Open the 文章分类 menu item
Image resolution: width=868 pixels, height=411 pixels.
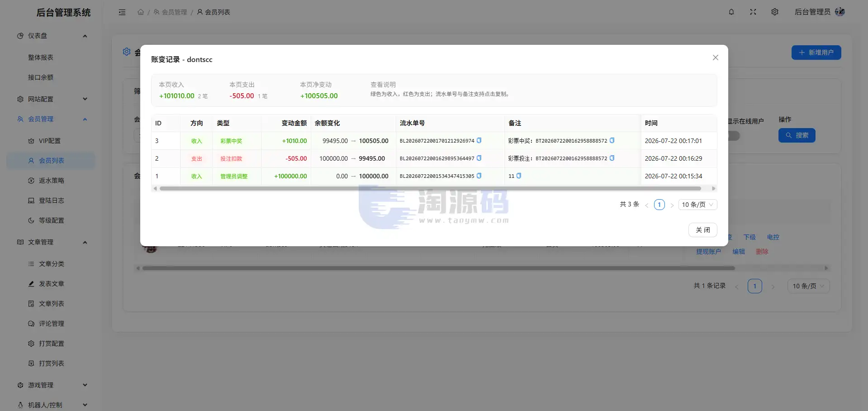click(51, 264)
